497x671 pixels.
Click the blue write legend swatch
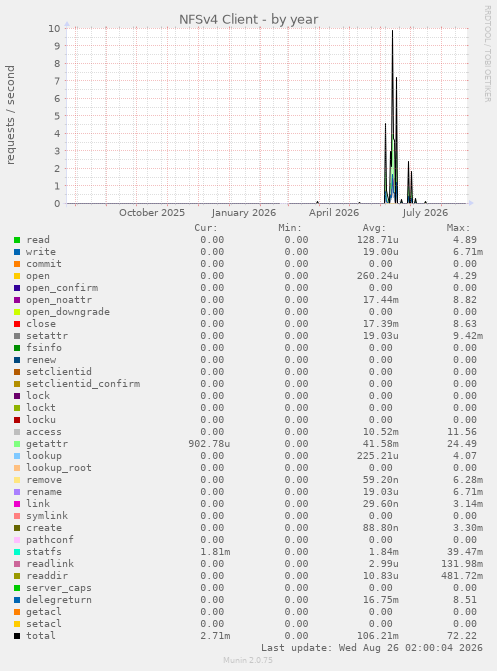tap(17, 252)
